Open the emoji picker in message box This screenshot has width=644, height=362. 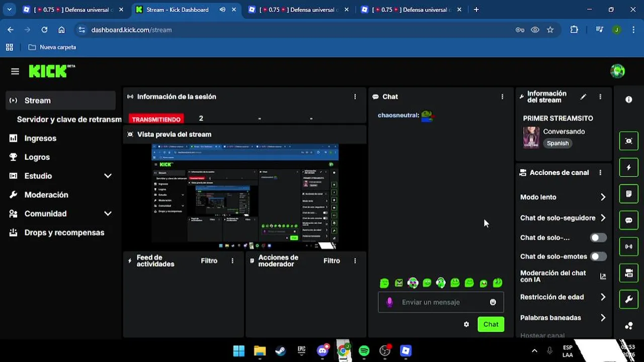[493, 302]
